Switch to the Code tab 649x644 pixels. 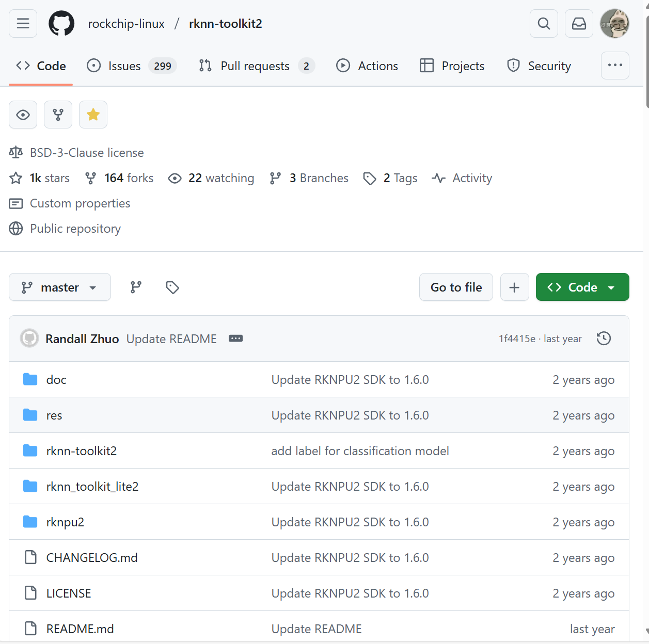click(41, 66)
